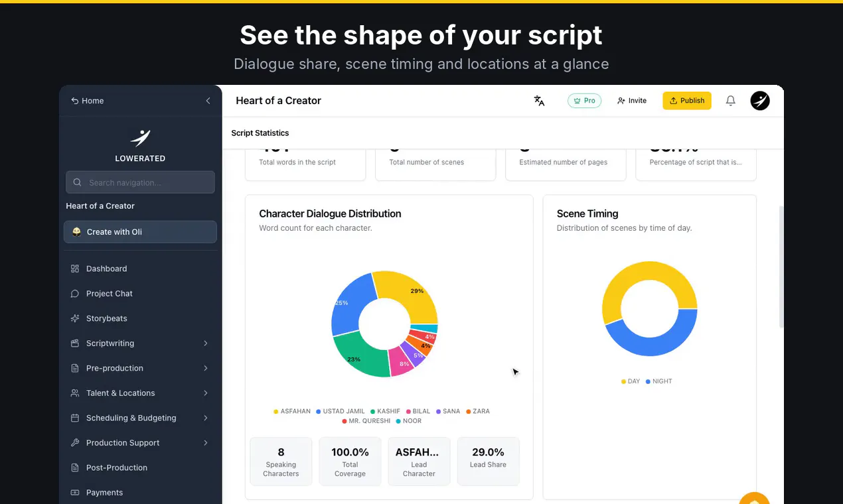Open the profile avatar menu

(x=760, y=101)
